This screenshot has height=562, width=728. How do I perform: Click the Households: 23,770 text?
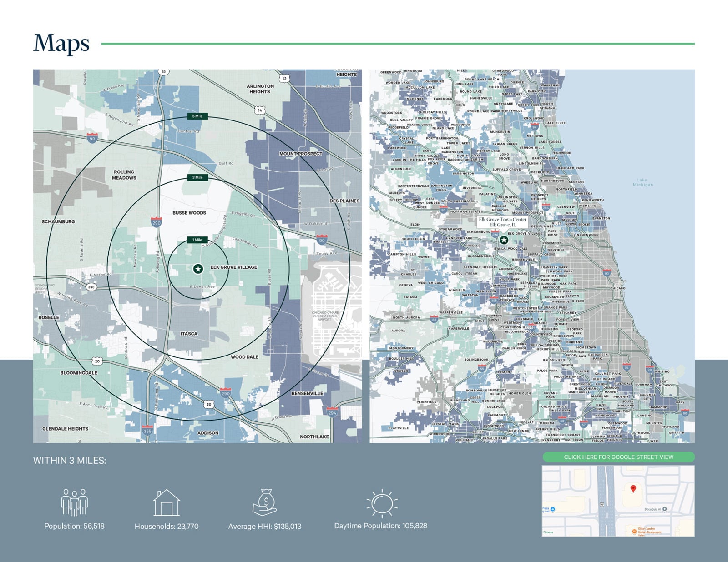(167, 526)
